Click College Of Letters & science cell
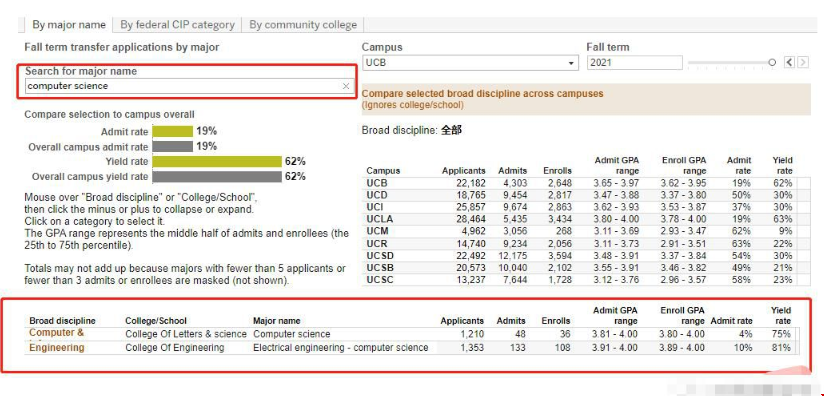 point(186,334)
